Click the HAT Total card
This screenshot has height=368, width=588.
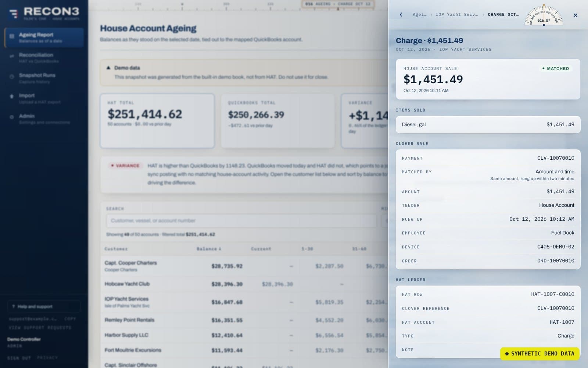[157, 121]
